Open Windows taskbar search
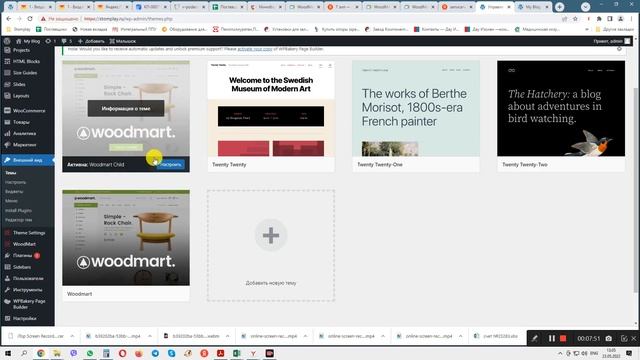The width and height of the screenshot is (640, 360). pyautogui.click(x=24, y=353)
